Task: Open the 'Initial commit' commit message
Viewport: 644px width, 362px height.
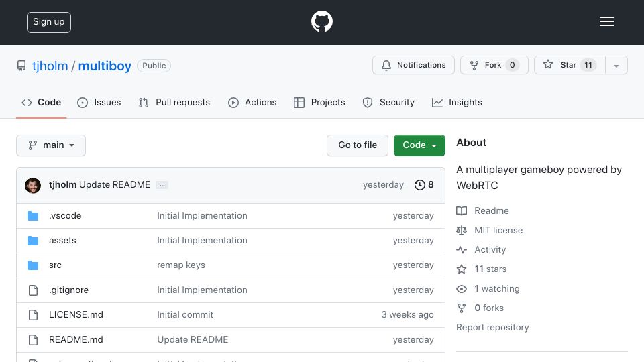Action: [x=185, y=315]
